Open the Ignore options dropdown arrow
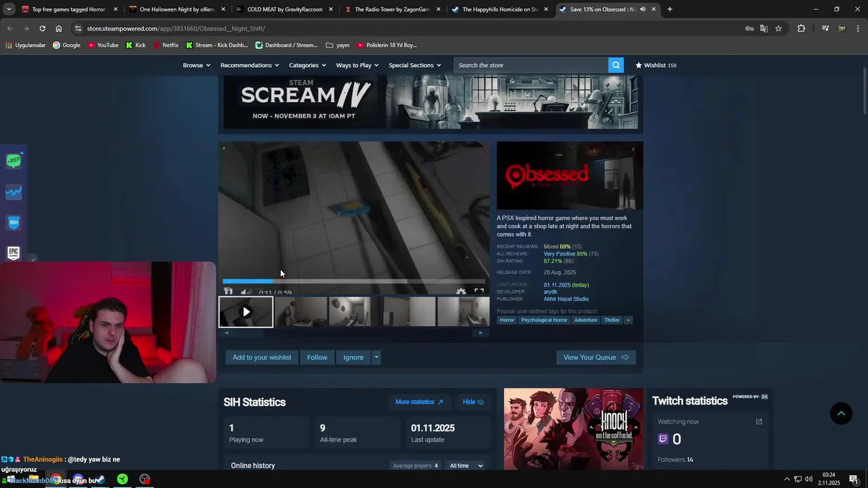This screenshot has height=488, width=868. [x=376, y=357]
